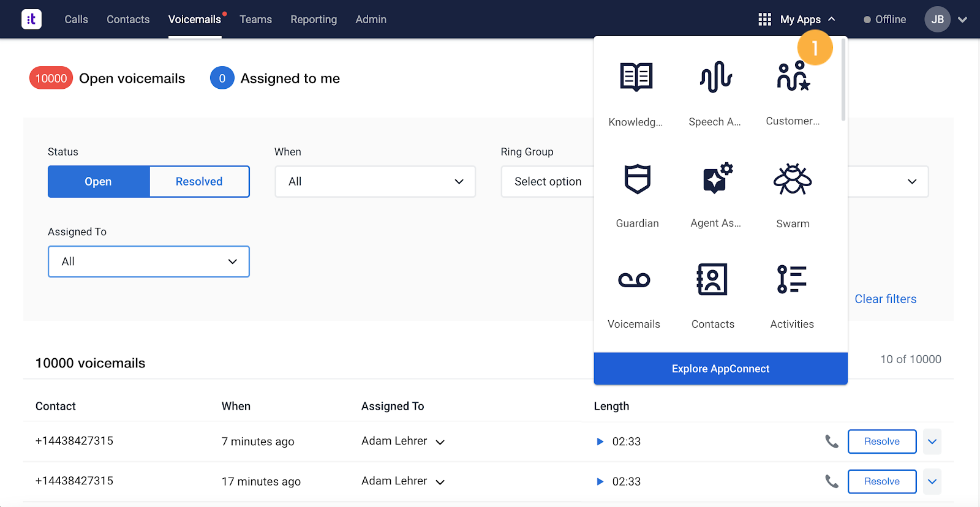Go to the Contacts tab in navbar
Image resolution: width=980 pixels, height=507 pixels.
click(x=128, y=20)
